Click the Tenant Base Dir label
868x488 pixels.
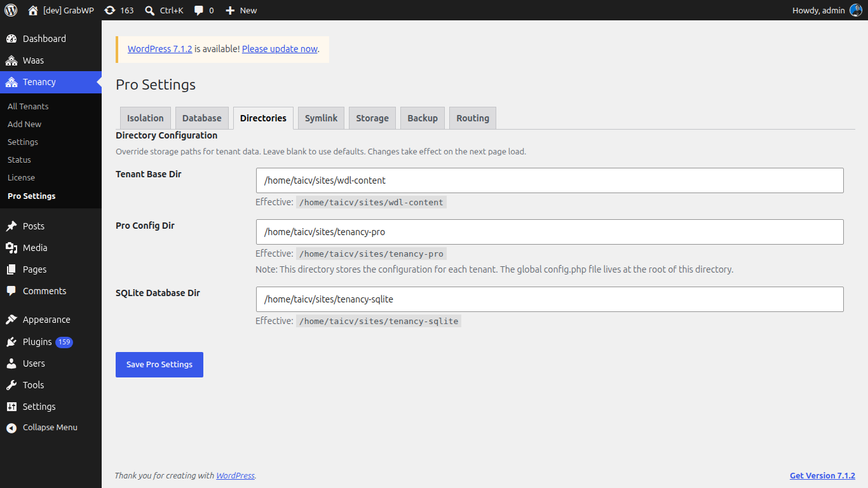(x=149, y=174)
